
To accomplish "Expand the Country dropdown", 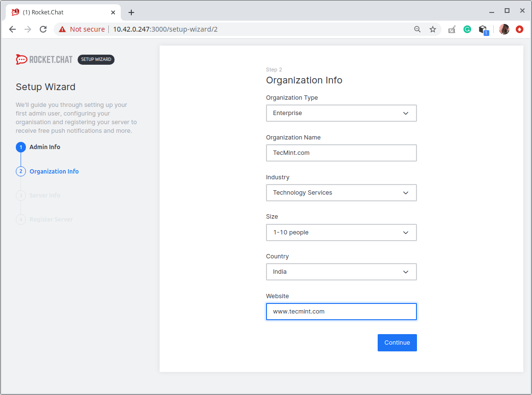I will (341, 272).
